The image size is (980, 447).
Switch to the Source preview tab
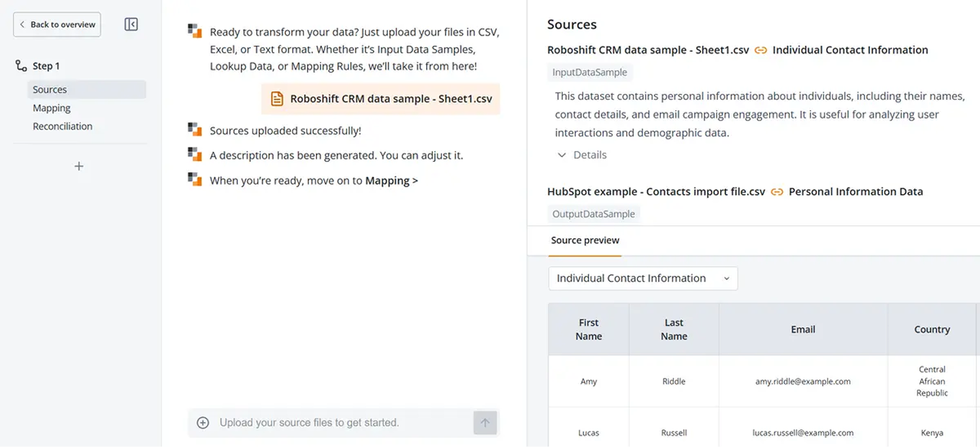(585, 240)
